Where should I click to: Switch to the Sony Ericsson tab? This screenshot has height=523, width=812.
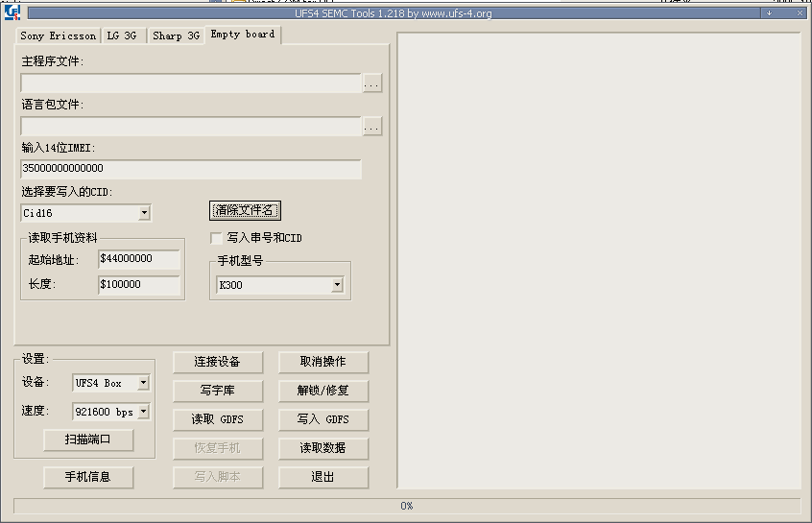pyautogui.click(x=59, y=36)
